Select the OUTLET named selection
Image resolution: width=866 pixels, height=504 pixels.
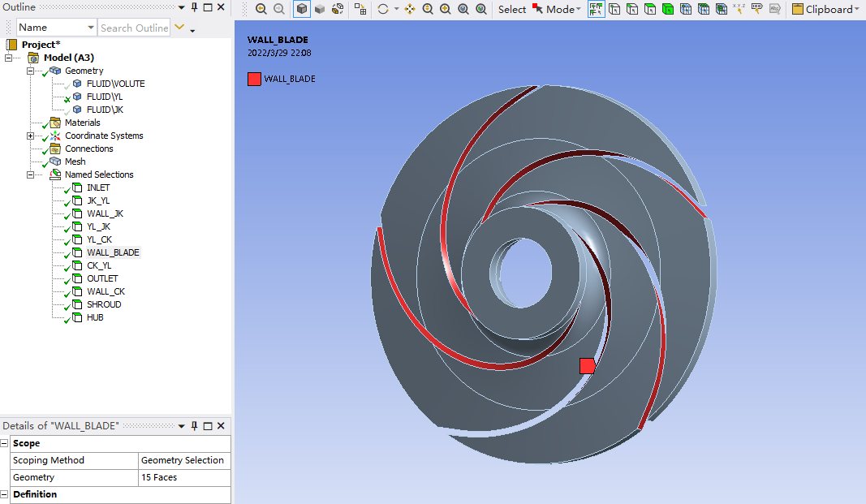pos(102,278)
